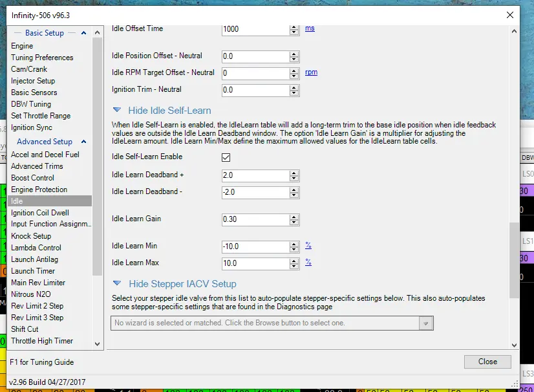This screenshot has height=392, width=534.
Task: Click Idle Learn Gain spinner arrows
Action: point(294,219)
